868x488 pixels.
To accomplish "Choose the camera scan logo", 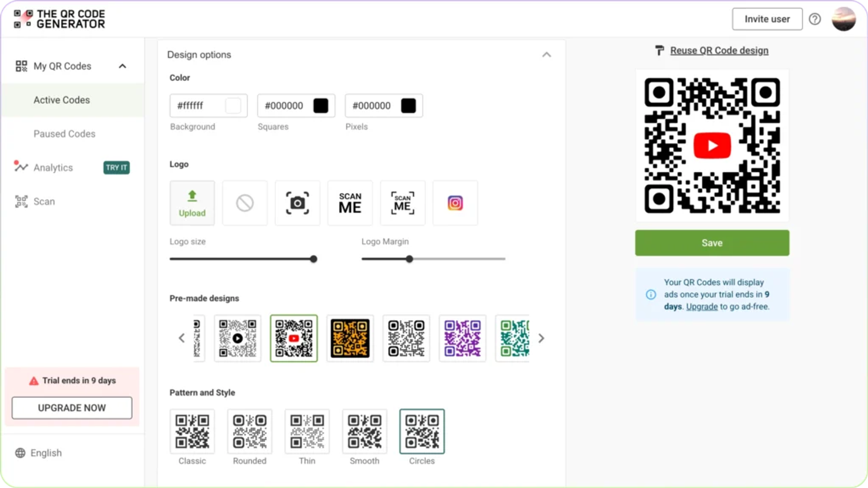I will (297, 203).
